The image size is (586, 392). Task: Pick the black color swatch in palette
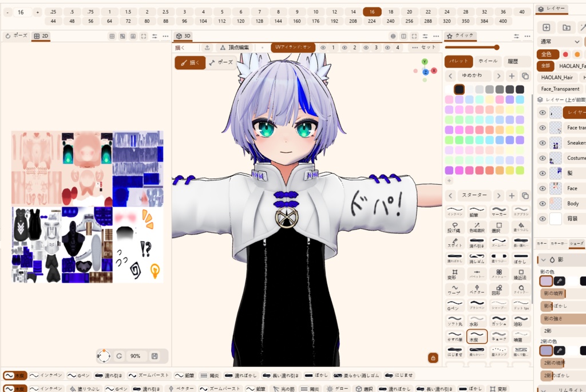tap(459, 89)
